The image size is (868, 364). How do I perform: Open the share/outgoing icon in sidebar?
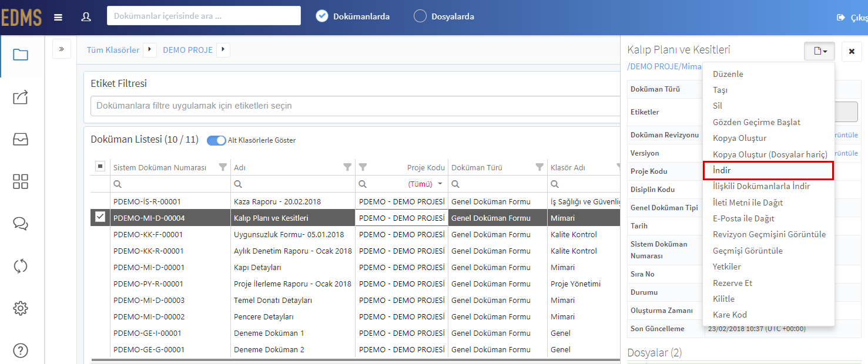(x=21, y=97)
